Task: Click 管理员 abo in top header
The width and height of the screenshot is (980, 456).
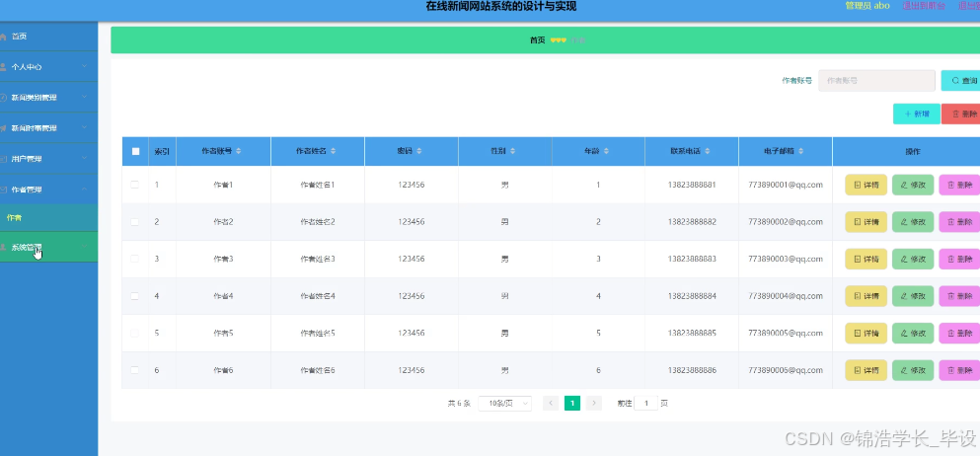Action: point(867,6)
